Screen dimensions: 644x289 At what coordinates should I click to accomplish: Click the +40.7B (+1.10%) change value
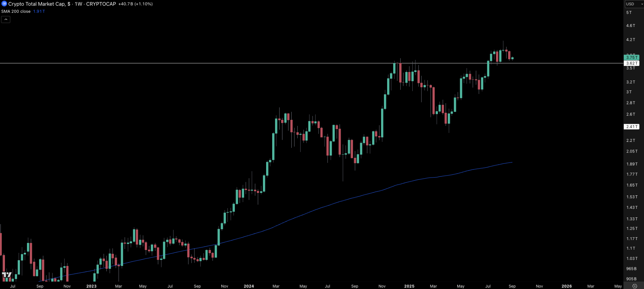pos(136,4)
